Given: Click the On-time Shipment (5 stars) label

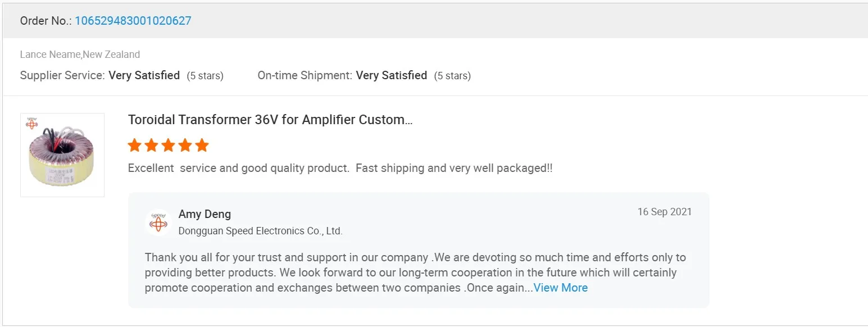Looking at the screenshot, I should 452,76.
